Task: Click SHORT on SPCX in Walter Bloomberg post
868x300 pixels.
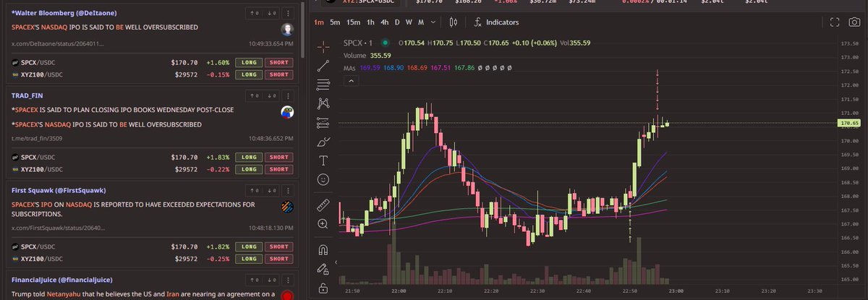Action: pyautogui.click(x=278, y=62)
